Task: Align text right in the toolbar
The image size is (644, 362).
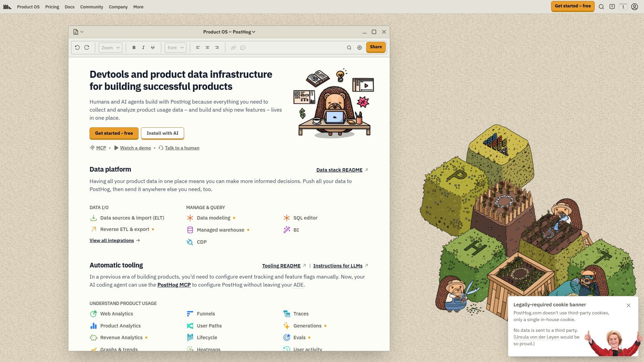Action: (217, 48)
